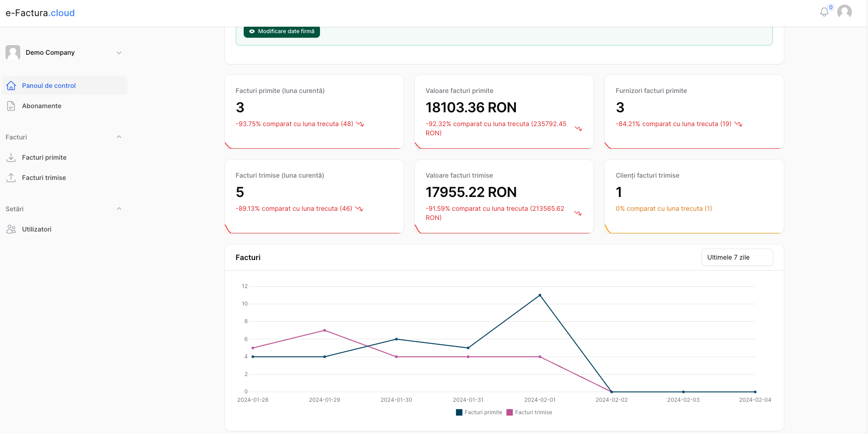
Task: Click the 0% comparat cu luna trecuta text
Action: point(664,208)
